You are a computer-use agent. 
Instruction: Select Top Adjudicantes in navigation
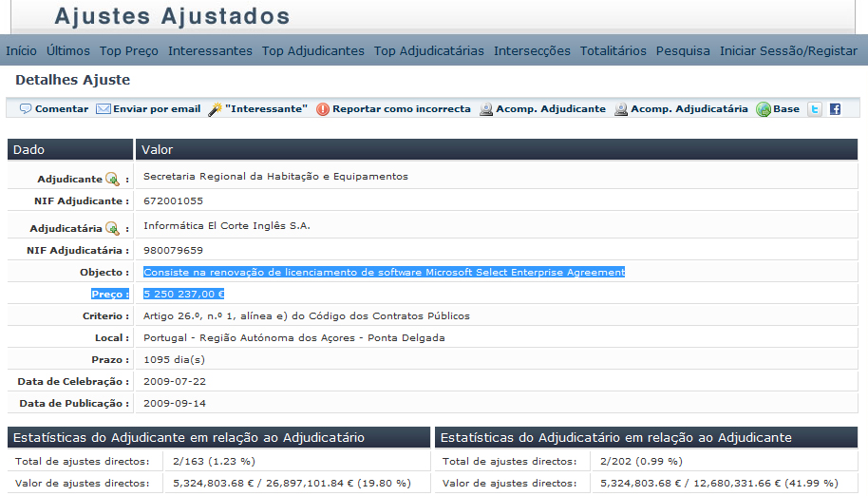(x=313, y=50)
